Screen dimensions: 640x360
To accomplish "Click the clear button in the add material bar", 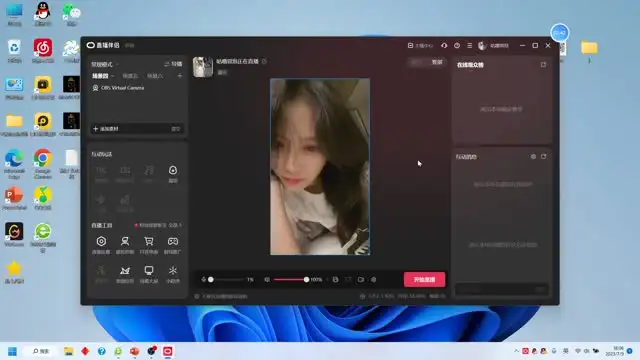I will (176, 129).
